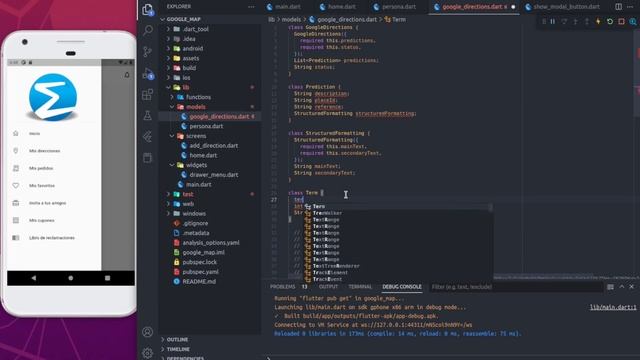
Task: Switch to the show_modal_button.dart tab
Action: point(567,7)
